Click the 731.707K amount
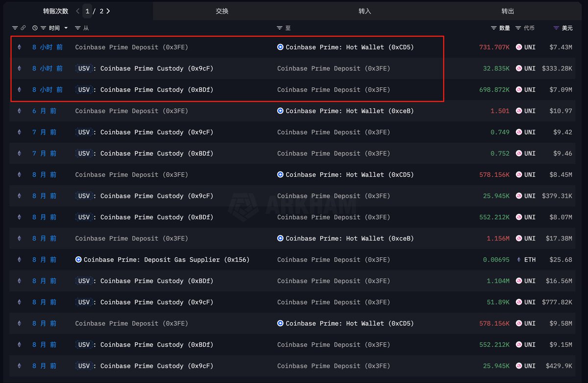The height and width of the screenshot is (383, 588). [x=494, y=48]
